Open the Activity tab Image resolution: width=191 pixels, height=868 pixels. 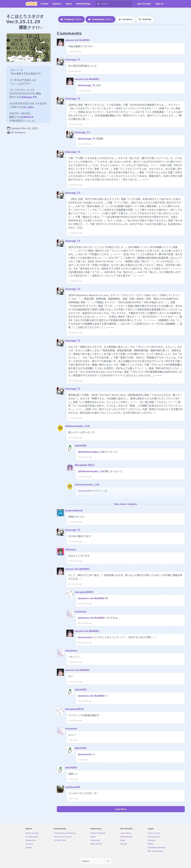coord(145,20)
